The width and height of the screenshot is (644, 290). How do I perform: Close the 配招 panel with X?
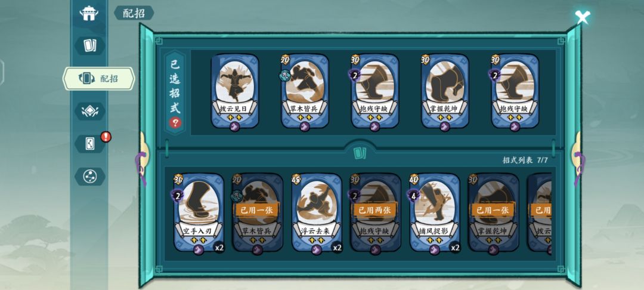click(x=582, y=17)
